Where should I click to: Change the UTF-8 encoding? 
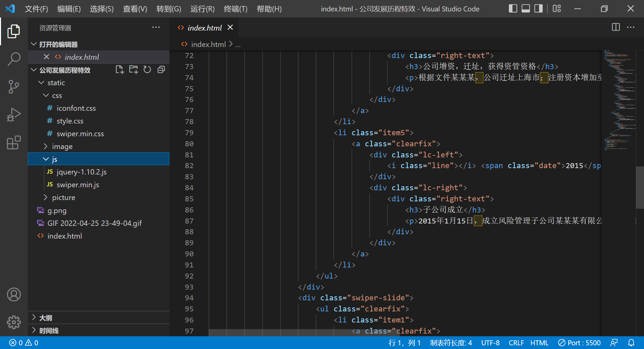pos(490,343)
